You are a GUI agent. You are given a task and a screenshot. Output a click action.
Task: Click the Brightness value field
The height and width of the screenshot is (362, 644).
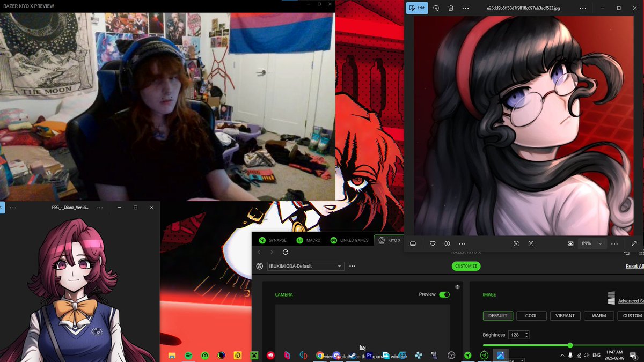click(x=519, y=335)
